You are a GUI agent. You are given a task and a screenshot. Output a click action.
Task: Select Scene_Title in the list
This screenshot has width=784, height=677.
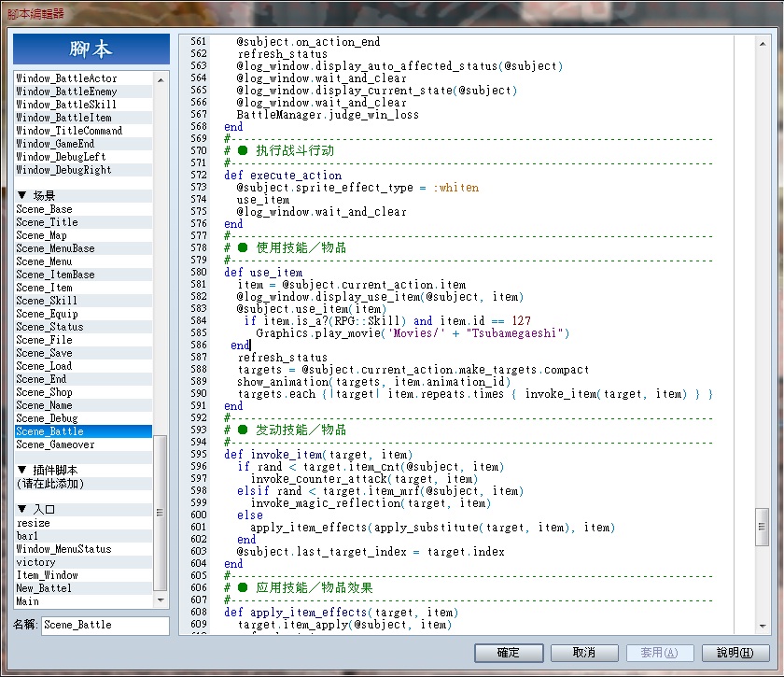(x=83, y=222)
